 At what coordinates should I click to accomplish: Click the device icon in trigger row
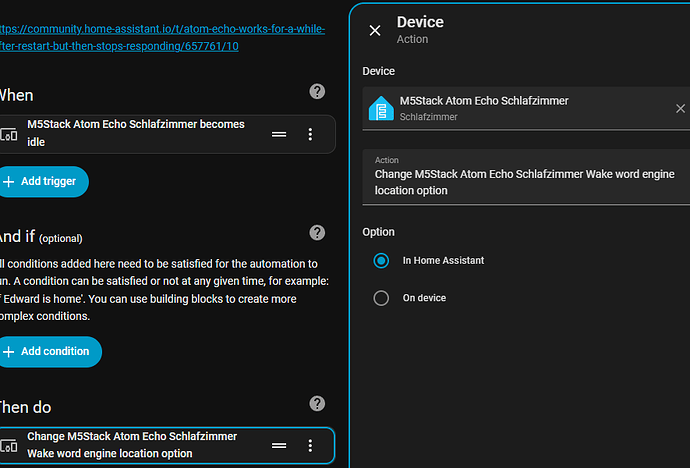9,134
